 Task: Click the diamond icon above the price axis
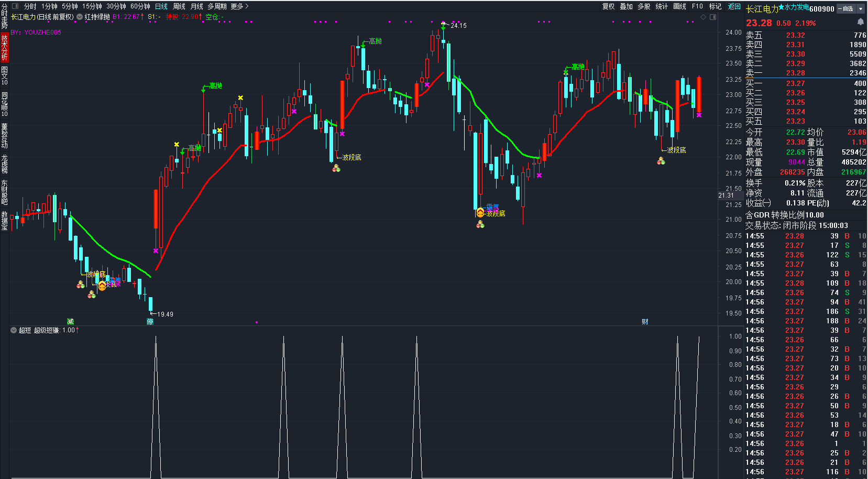pyautogui.click(x=704, y=17)
